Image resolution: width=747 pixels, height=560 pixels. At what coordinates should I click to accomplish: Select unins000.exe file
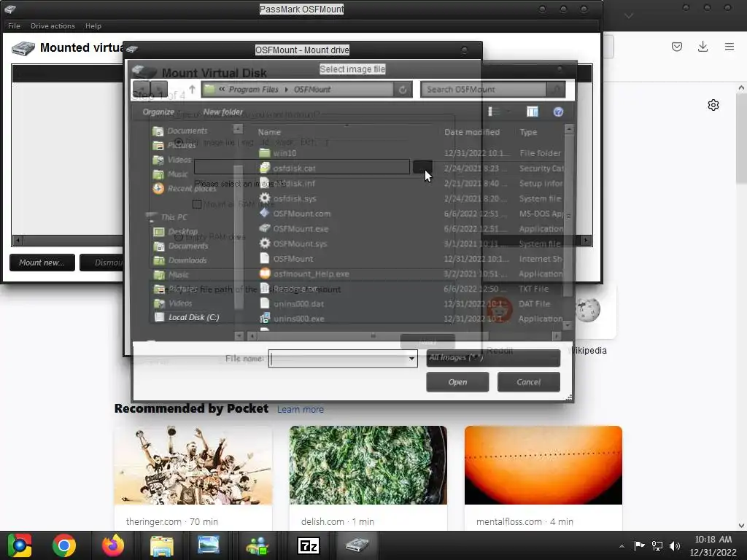(298, 319)
